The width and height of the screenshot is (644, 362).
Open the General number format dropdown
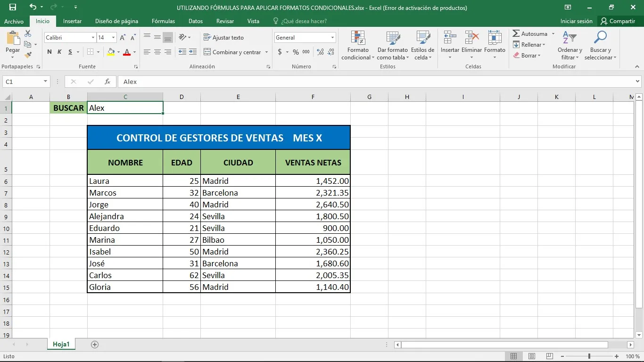click(332, 38)
